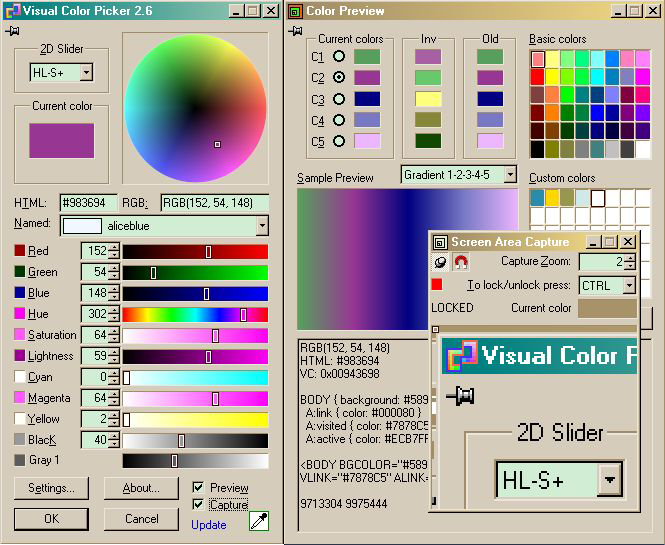Viewport: 665px width, 545px height.
Task: Click the pin icon in Visual Color Picker window
Action: [x=12, y=31]
